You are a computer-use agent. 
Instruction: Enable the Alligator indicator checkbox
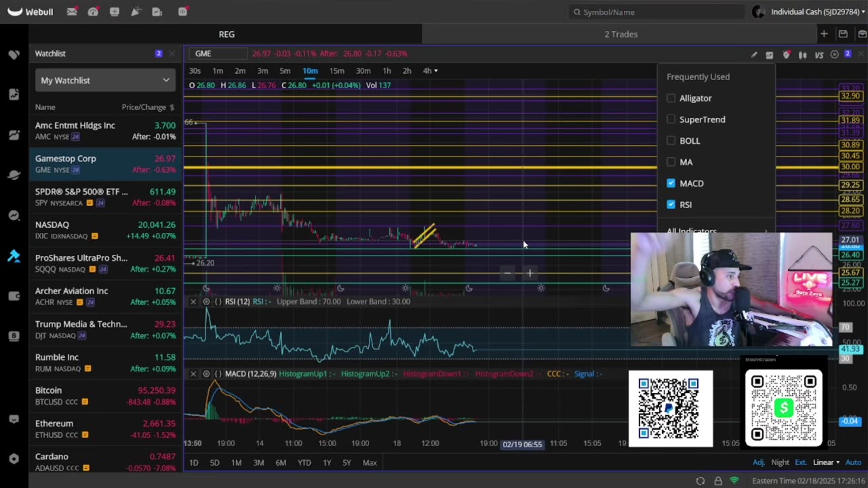(x=671, y=98)
